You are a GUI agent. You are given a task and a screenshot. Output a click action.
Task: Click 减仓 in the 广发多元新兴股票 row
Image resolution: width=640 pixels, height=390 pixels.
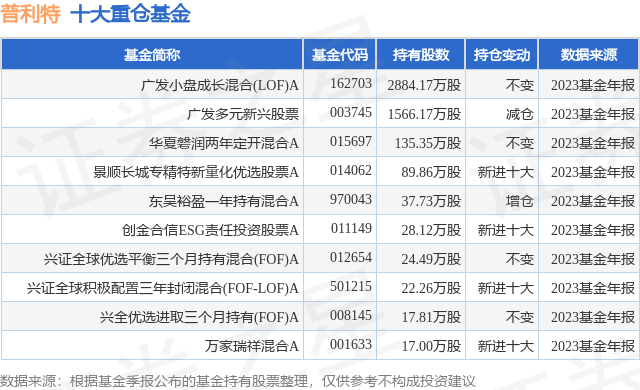(x=520, y=114)
